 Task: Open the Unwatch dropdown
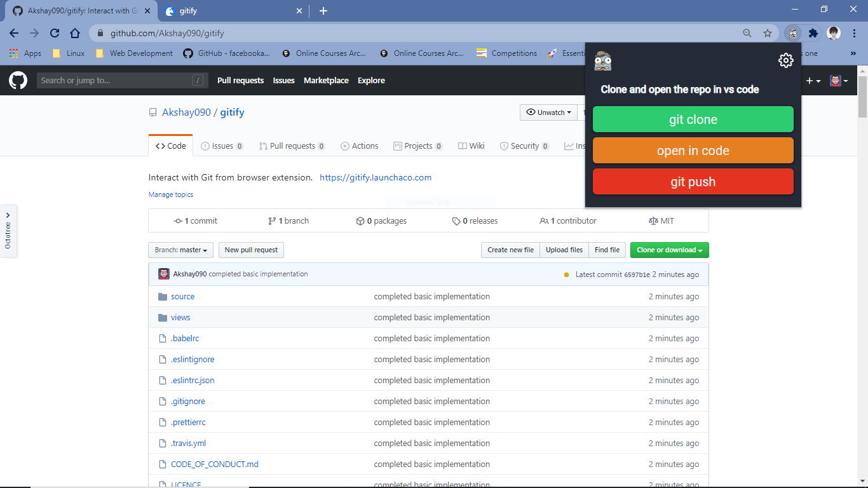click(548, 112)
